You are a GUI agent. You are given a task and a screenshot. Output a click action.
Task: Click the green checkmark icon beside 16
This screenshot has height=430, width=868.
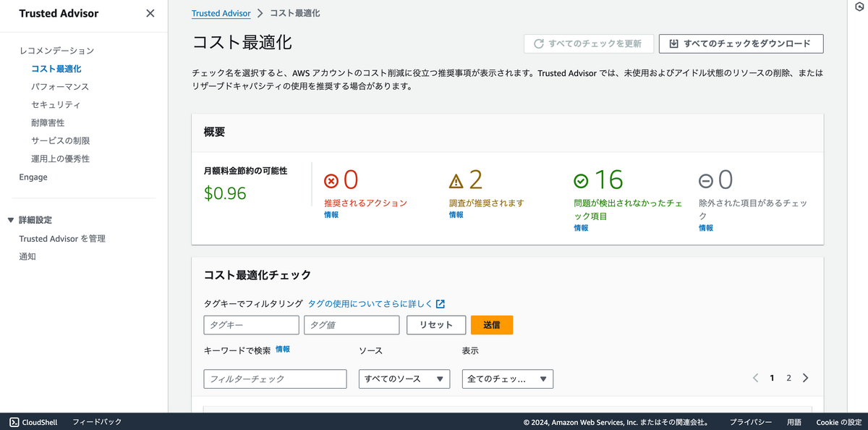pyautogui.click(x=581, y=181)
